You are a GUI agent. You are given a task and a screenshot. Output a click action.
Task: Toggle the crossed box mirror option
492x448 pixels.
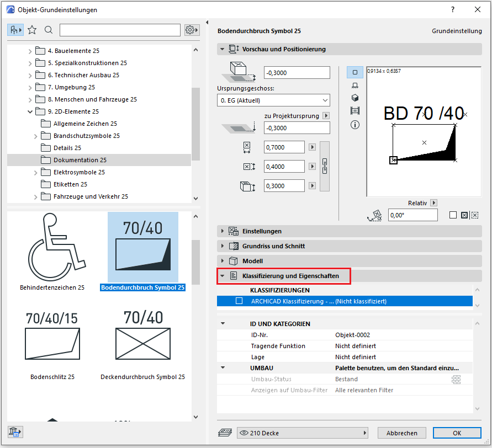coord(464,215)
